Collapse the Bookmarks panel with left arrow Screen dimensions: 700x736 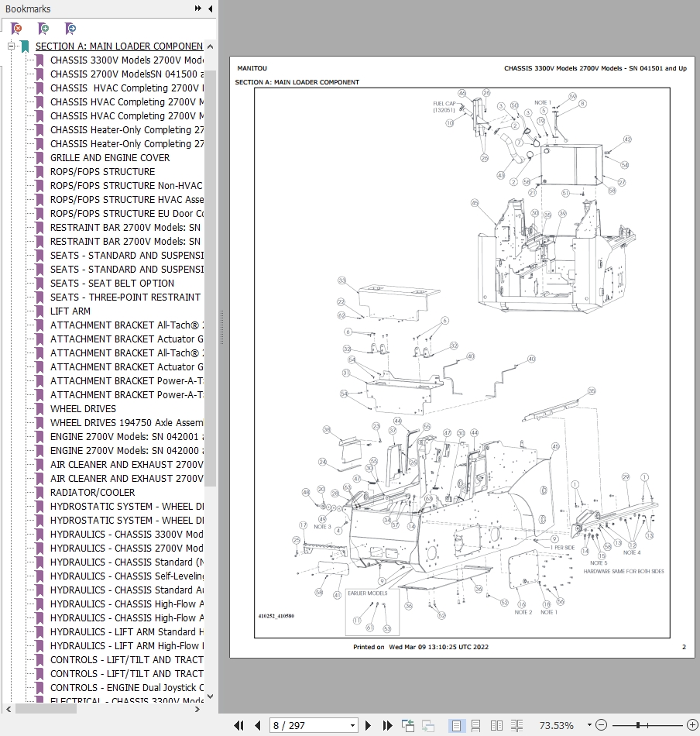tap(211, 9)
